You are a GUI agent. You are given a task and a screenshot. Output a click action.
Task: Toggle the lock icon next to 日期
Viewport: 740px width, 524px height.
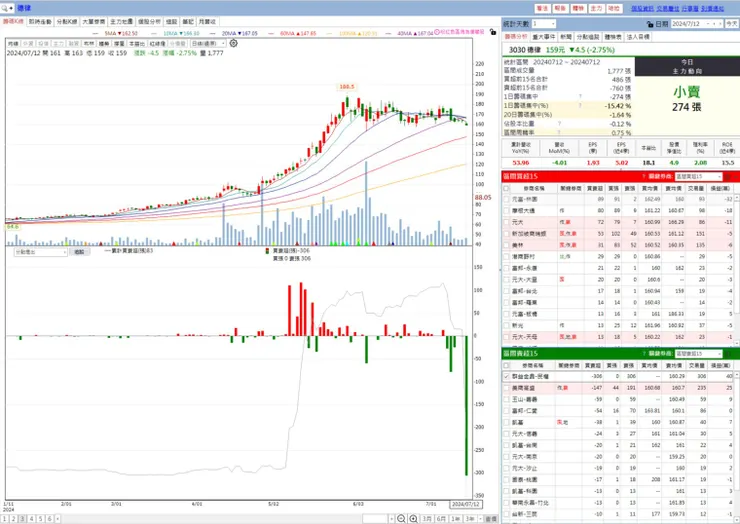[650, 24]
